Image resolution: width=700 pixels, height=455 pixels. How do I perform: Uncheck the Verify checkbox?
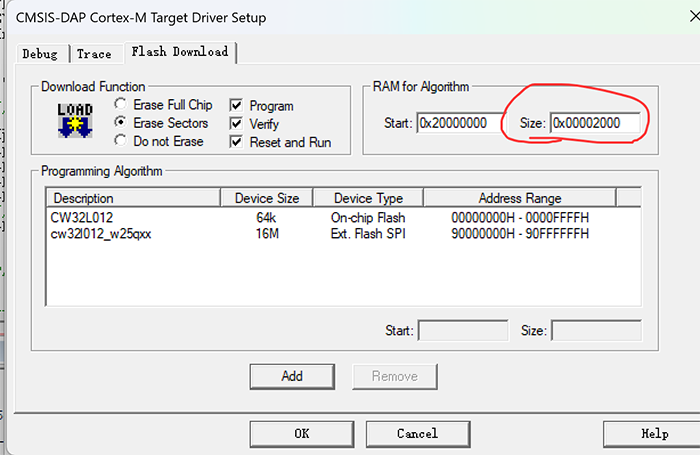click(236, 124)
